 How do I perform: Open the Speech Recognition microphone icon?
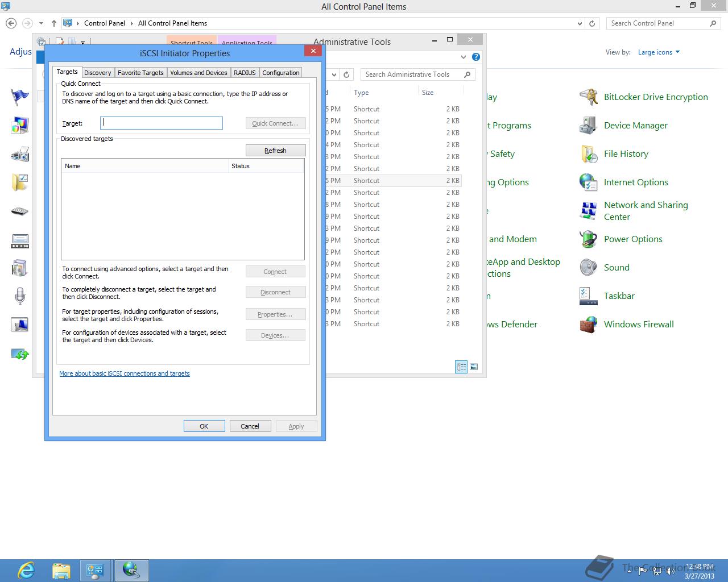tap(20, 296)
